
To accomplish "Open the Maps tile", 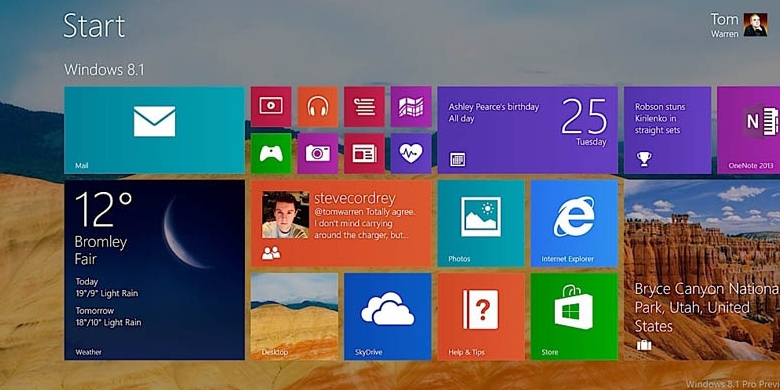I will [x=411, y=106].
